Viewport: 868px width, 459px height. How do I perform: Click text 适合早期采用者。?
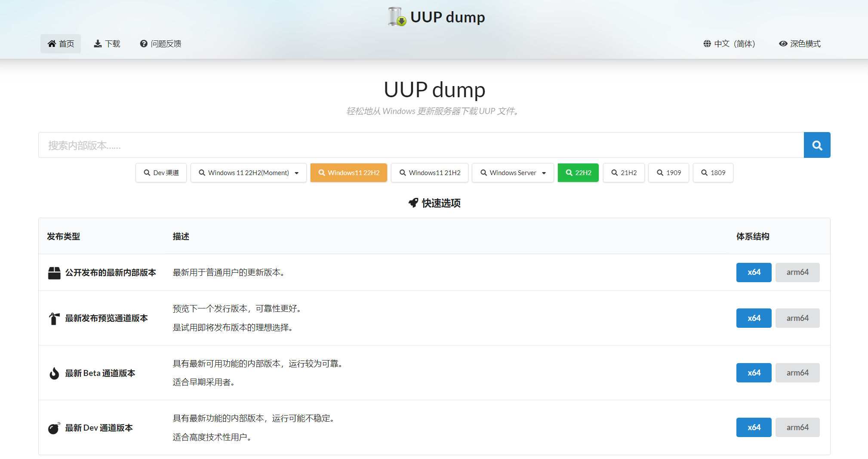coord(203,382)
